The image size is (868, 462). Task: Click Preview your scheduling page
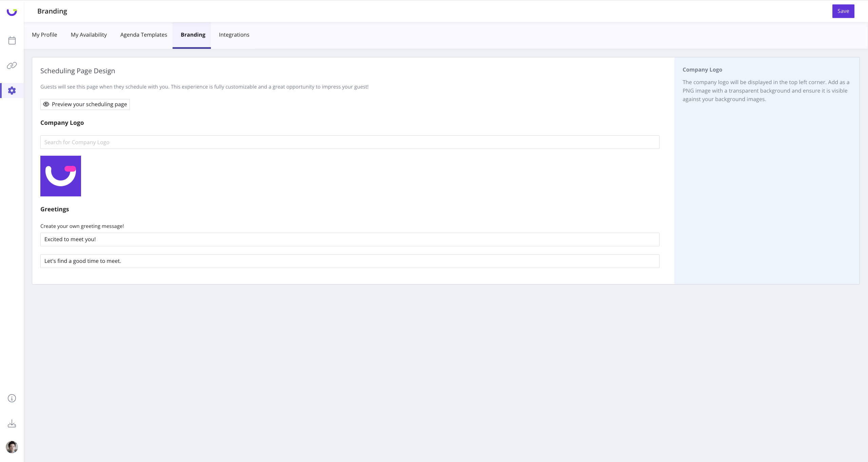pyautogui.click(x=85, y=104)
